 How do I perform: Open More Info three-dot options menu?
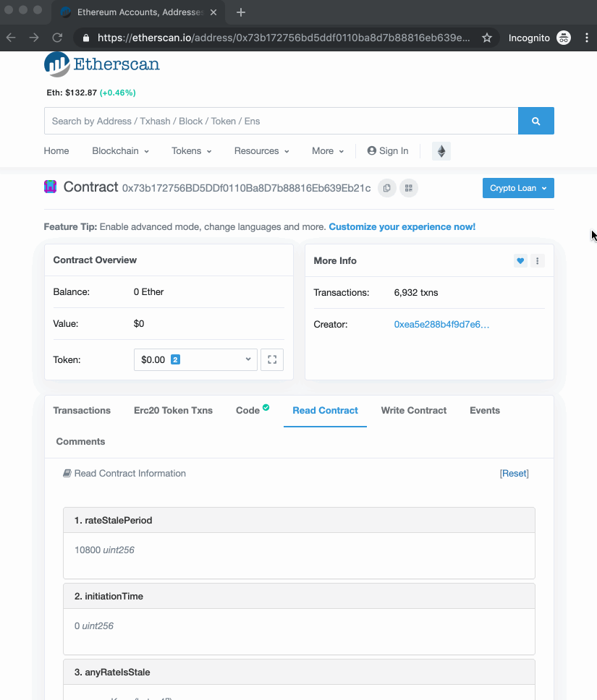[x=537, y=261]
